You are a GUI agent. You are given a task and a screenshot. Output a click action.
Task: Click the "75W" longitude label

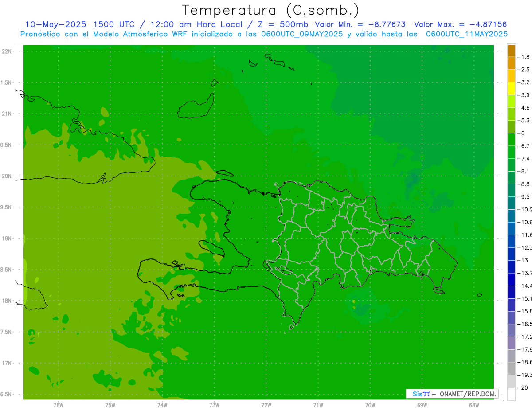tap(110, 405)
